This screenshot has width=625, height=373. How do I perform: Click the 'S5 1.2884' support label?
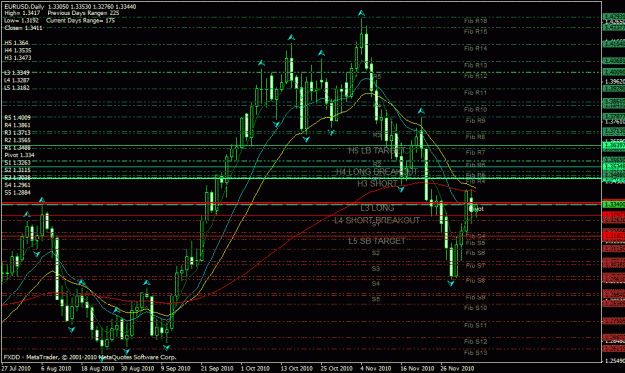(x=18, y=192)
